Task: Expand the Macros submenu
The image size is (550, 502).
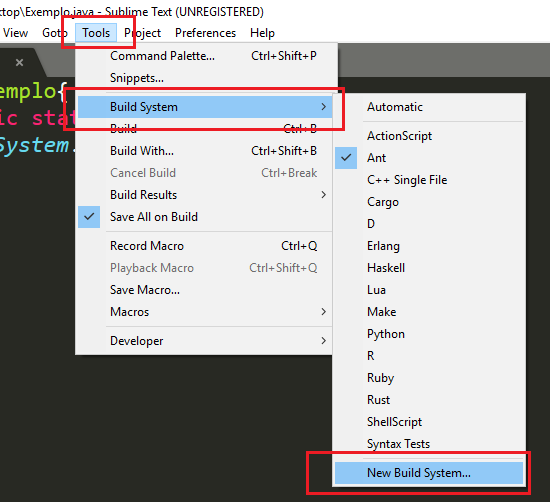Action: (x=205, y=312)
